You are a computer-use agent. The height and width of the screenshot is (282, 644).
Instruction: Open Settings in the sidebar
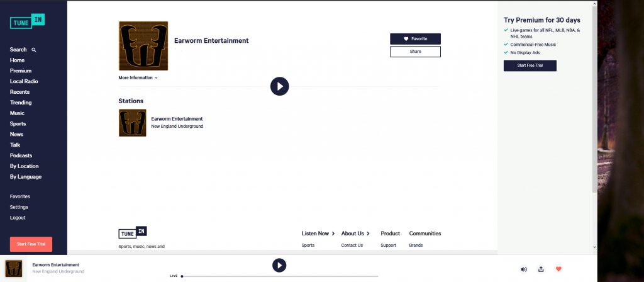19,207
